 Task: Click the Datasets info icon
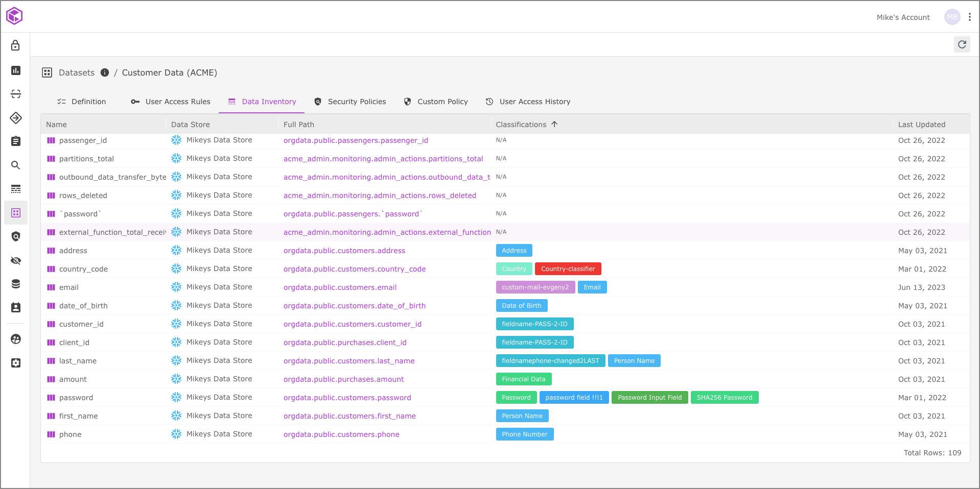click(x=105, y=72)
